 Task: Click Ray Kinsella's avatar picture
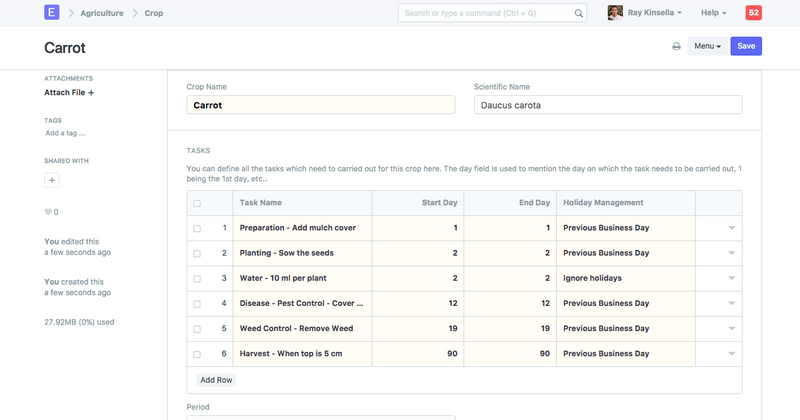point(615,13)
